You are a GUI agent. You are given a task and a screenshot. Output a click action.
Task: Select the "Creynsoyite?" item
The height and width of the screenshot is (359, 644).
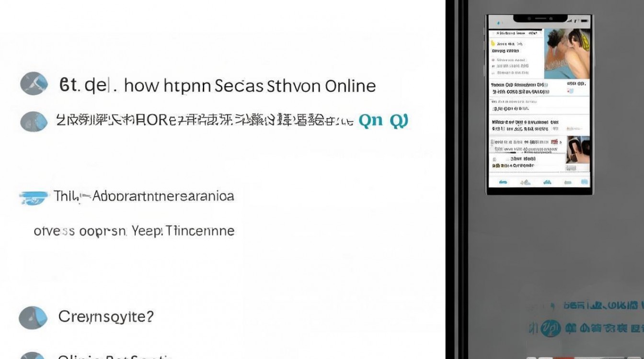tap(106, 316)
